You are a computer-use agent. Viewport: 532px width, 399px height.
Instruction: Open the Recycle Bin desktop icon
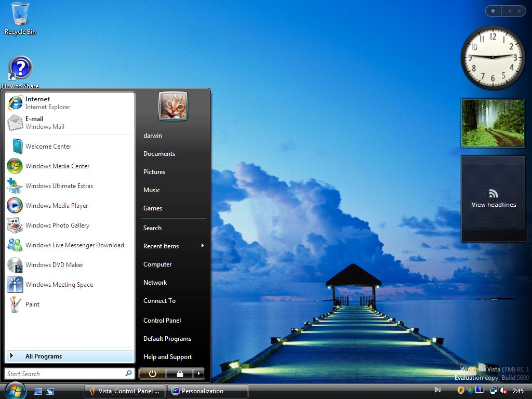(20, 19)
